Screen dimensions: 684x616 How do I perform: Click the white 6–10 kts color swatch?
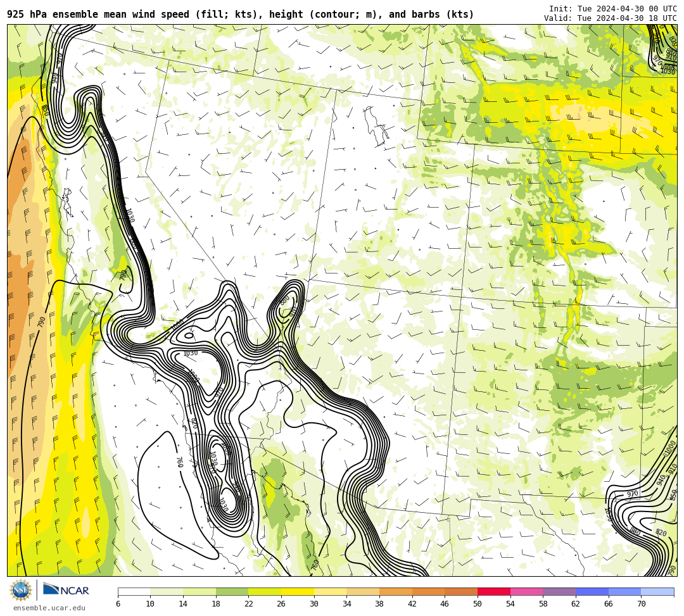134,591
